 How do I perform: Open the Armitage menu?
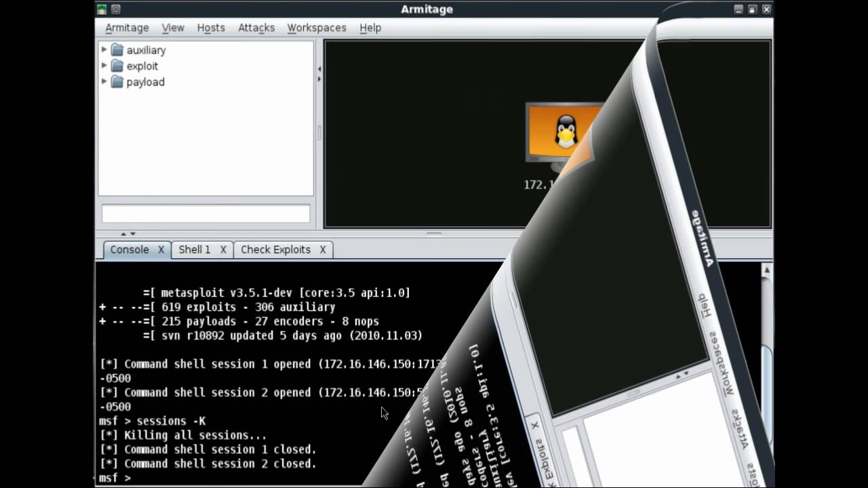pos(127,28)
